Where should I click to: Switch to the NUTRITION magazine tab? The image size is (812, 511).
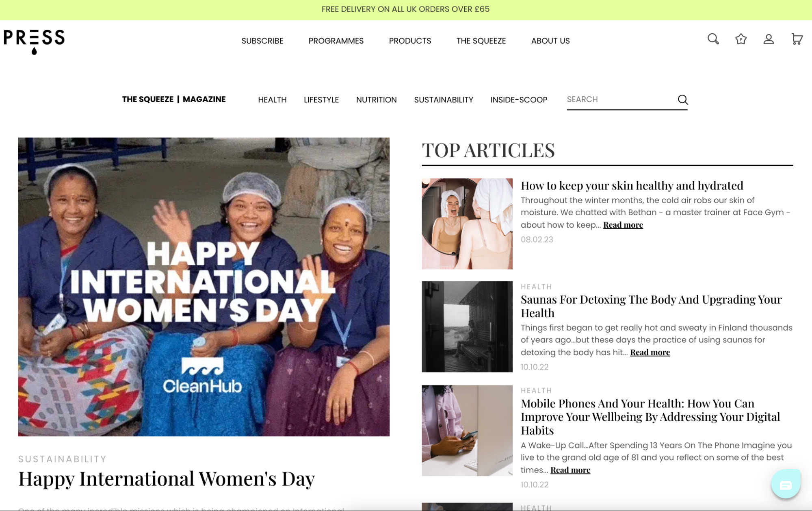[376, 100]
